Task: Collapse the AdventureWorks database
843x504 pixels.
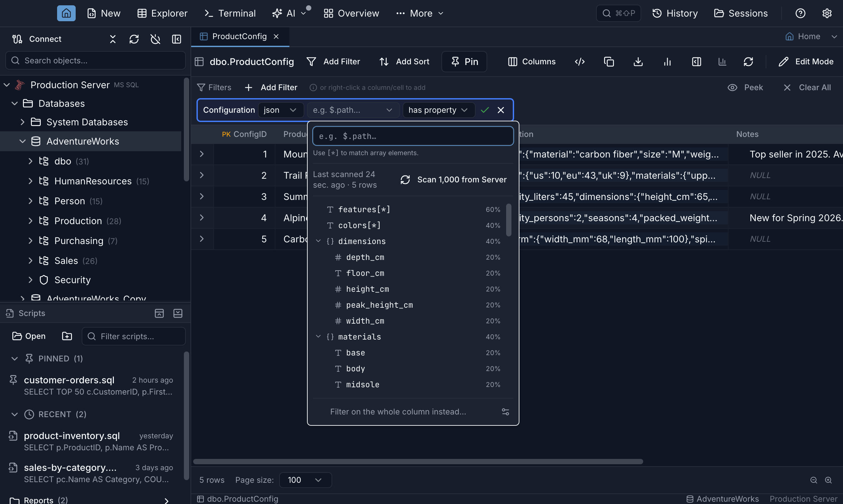Action: [x=23, y=141]
